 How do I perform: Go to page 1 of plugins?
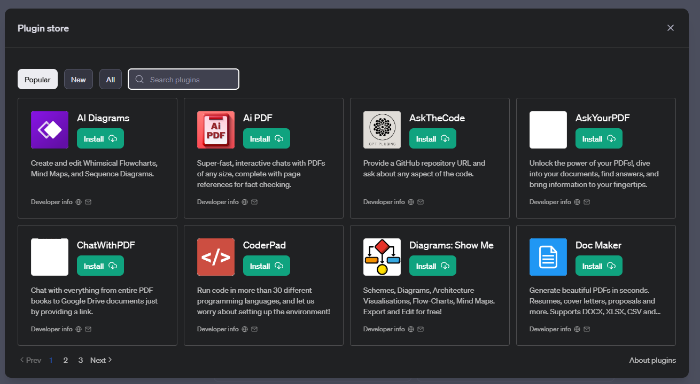(51, 360)
